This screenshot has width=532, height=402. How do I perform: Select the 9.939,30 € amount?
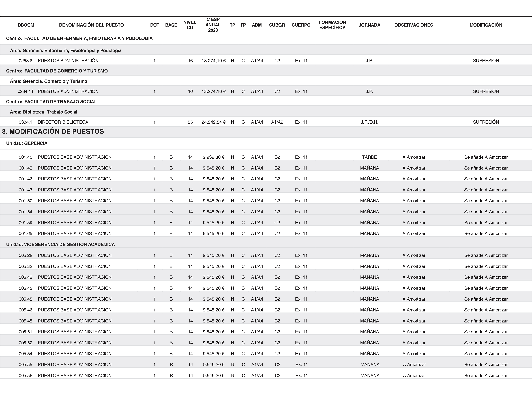(214, 157)
